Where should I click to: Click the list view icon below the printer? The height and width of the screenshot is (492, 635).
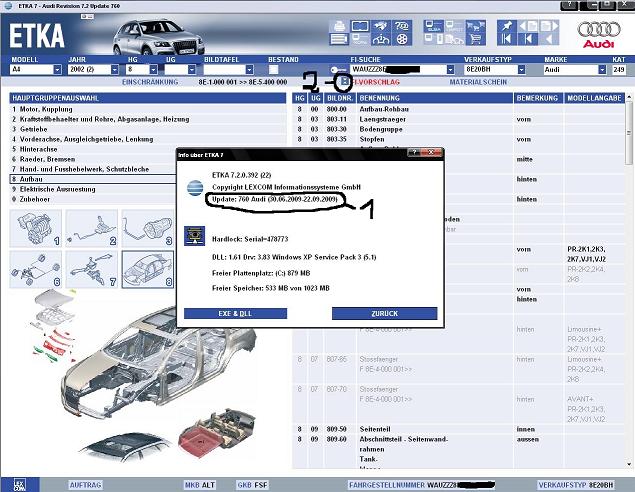[x=339, y=39]
